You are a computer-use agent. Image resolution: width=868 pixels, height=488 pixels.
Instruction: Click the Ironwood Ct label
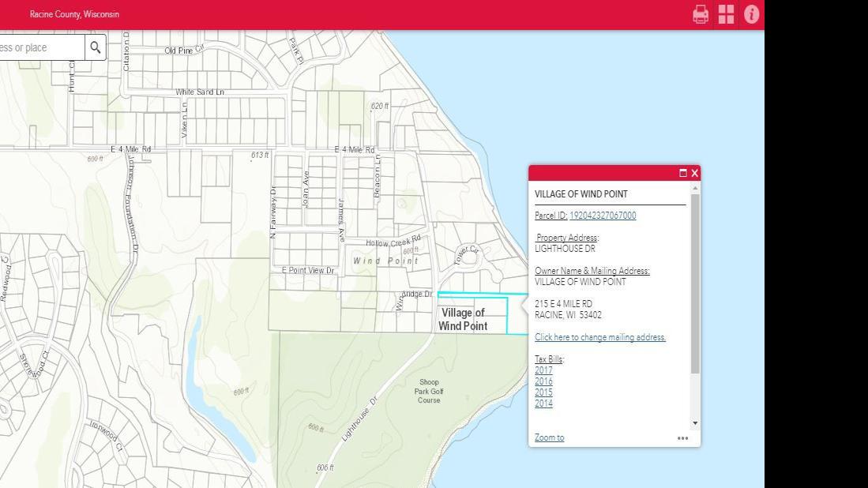tap(107, 436)
